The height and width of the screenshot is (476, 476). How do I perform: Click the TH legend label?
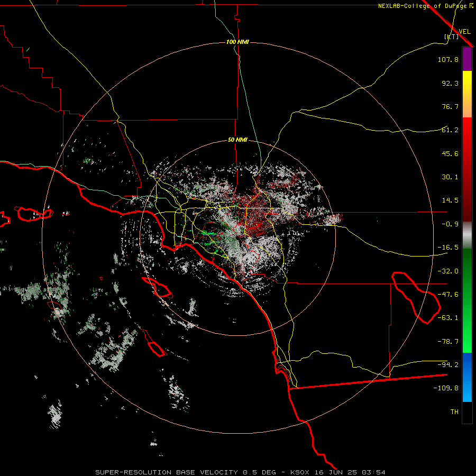[454, 412]
